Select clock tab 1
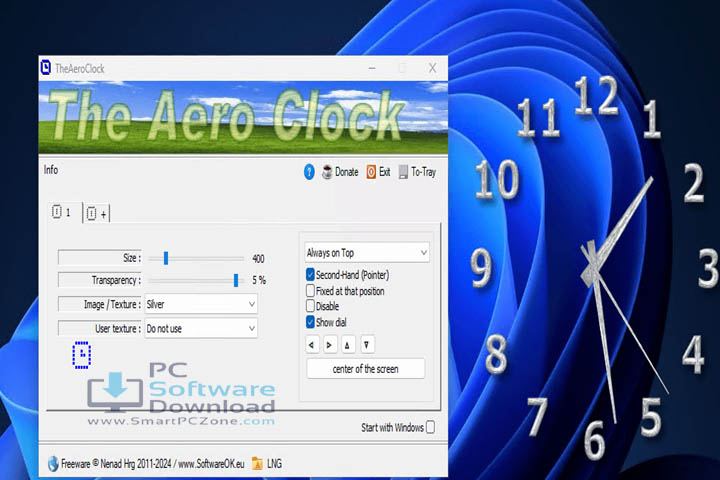 (62, 213)
